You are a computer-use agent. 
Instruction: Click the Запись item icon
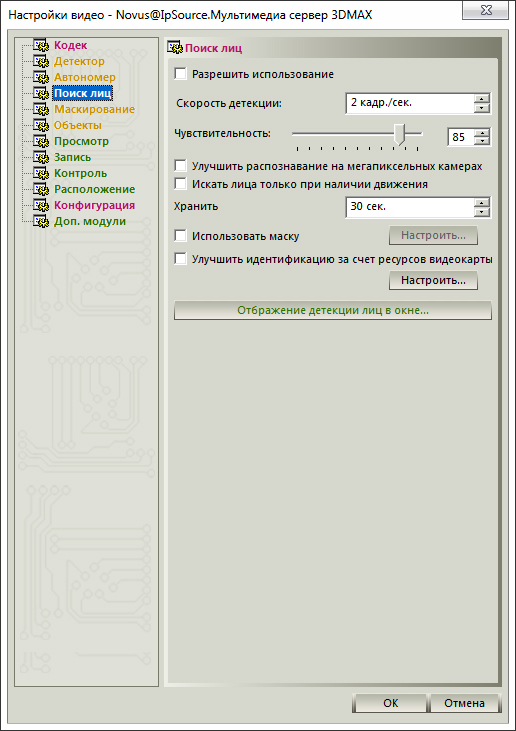point(41,158)
